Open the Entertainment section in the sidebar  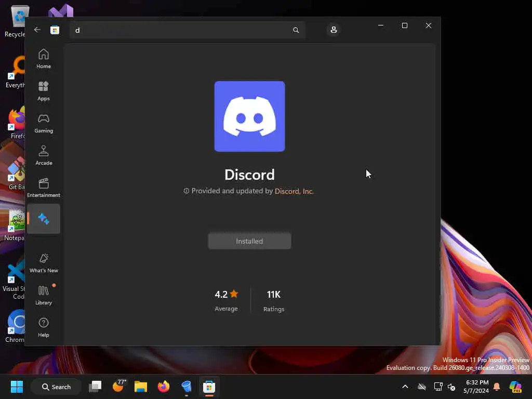pyautogui.click(x=44, y=188)
